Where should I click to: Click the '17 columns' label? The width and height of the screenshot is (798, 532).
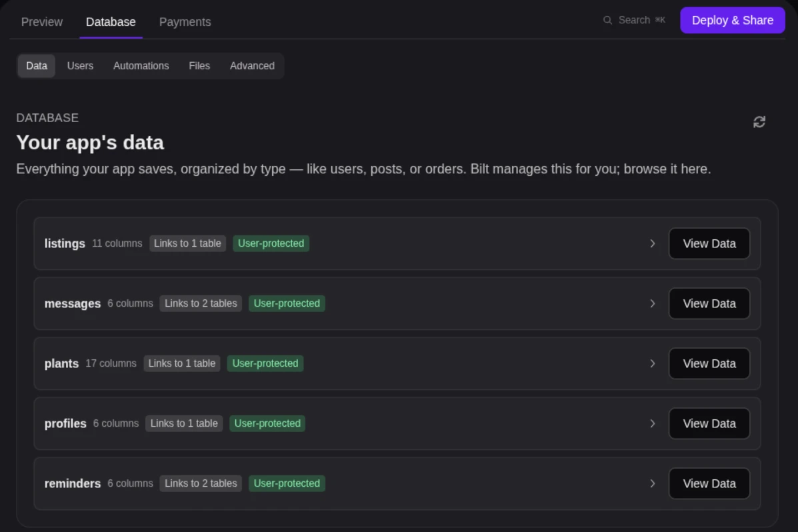111,364
